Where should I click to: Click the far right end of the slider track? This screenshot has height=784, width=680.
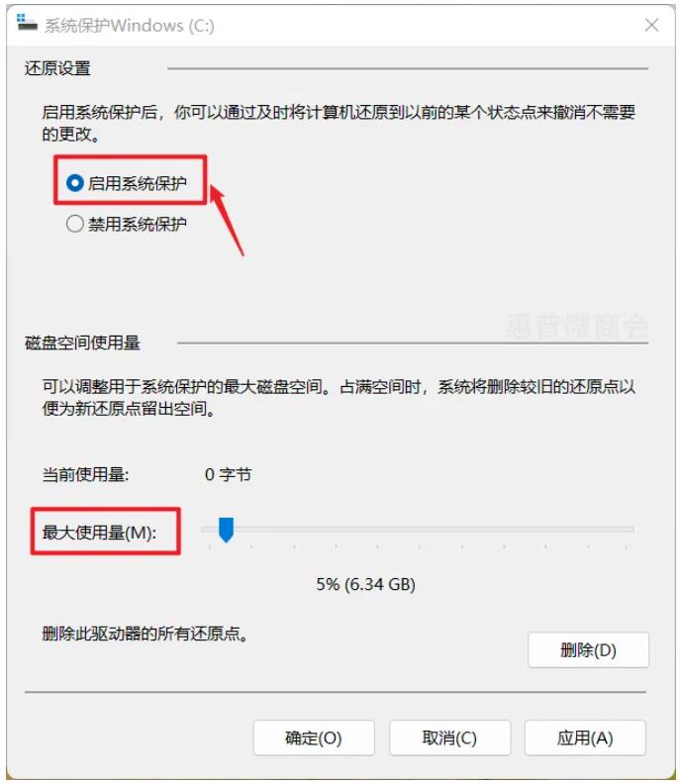tap(631, 529)
